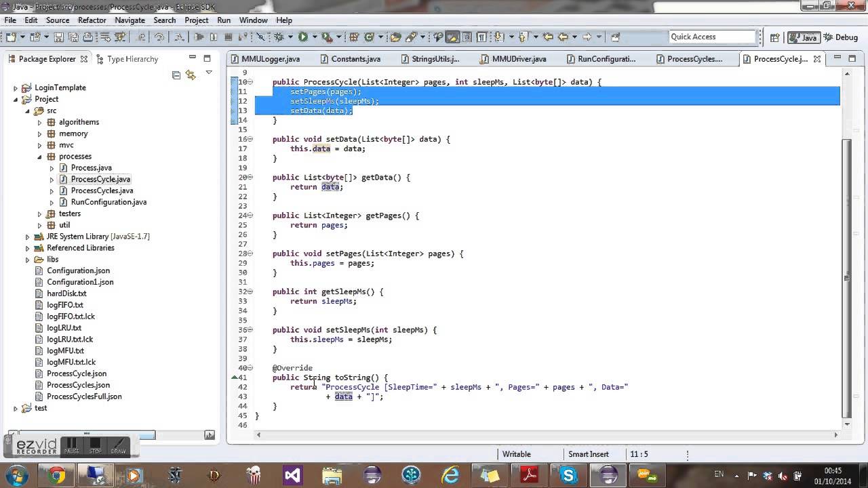
Task: Collapse the toString method at line 40
Action: point(250,368)
